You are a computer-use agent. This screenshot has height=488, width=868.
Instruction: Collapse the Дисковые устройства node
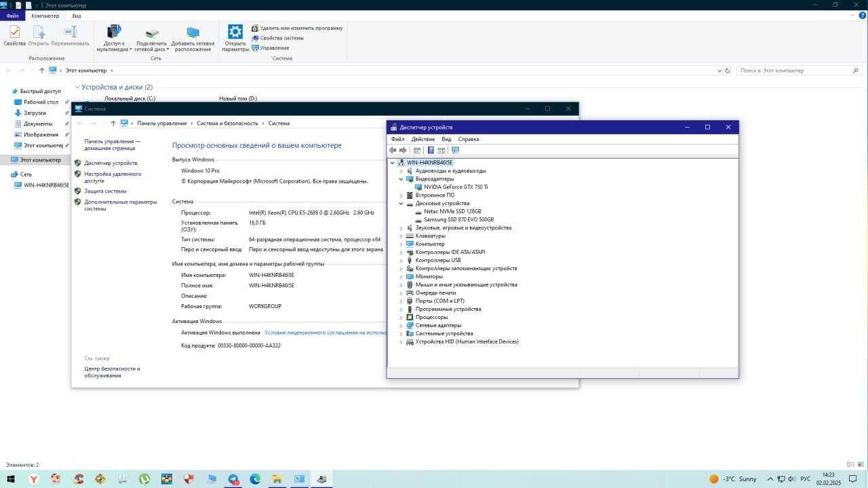pyautogui.click(x=401, y=204)
